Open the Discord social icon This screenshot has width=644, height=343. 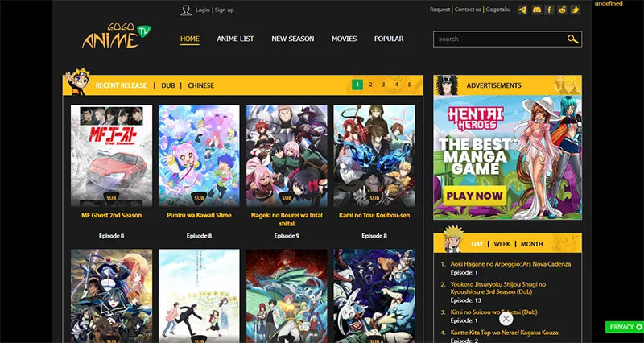click(x=536, y=10)
